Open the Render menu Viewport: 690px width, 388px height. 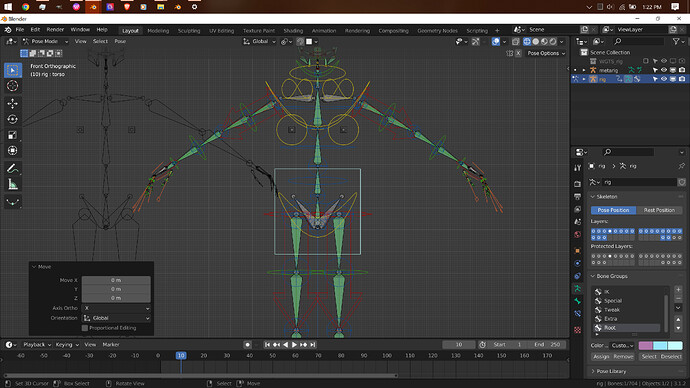55,30
